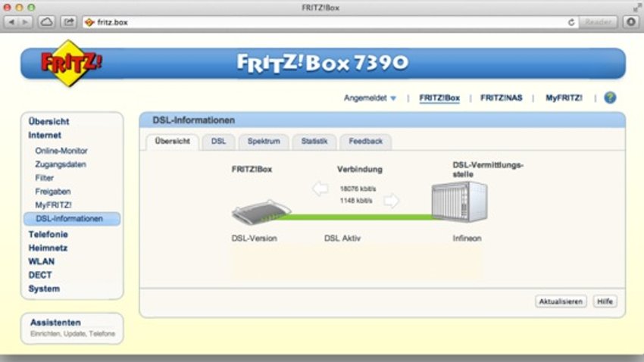Click the upstream right arrow icon
Image resolution: width=644 pixels, height=362 pixels.
pos(391,201)
